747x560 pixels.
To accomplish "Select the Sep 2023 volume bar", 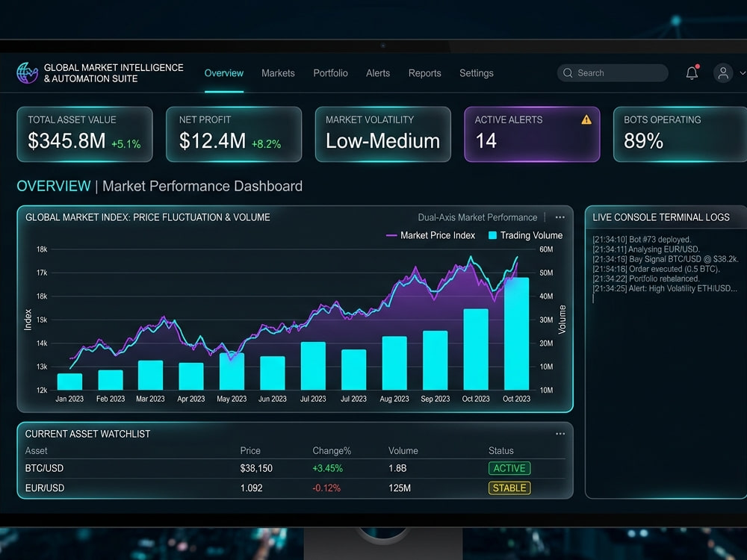I will tap(435, 360).
